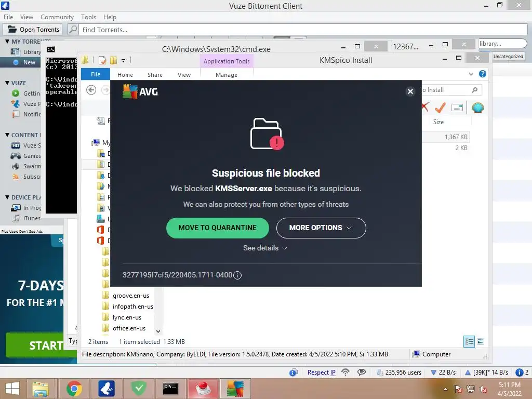This screenshot has height=399, width=532.
Task: Move KMSServer.exe to quarantine
Action: pyautogui.click(x=218, y=228)
